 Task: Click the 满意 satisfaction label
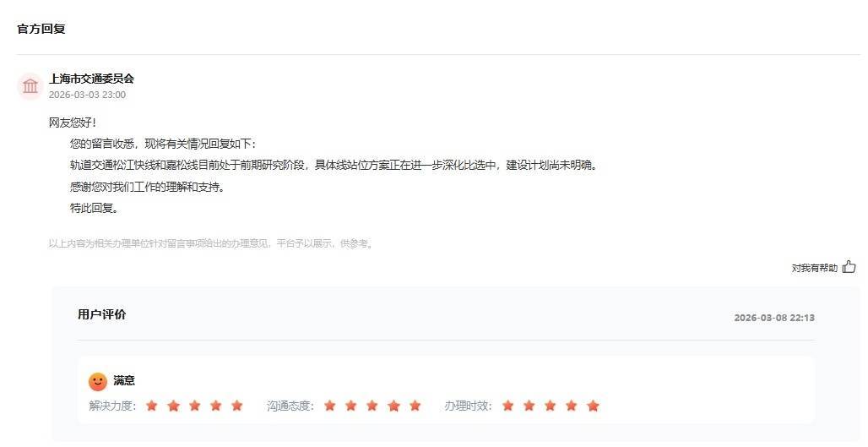(x=124, y=380)
